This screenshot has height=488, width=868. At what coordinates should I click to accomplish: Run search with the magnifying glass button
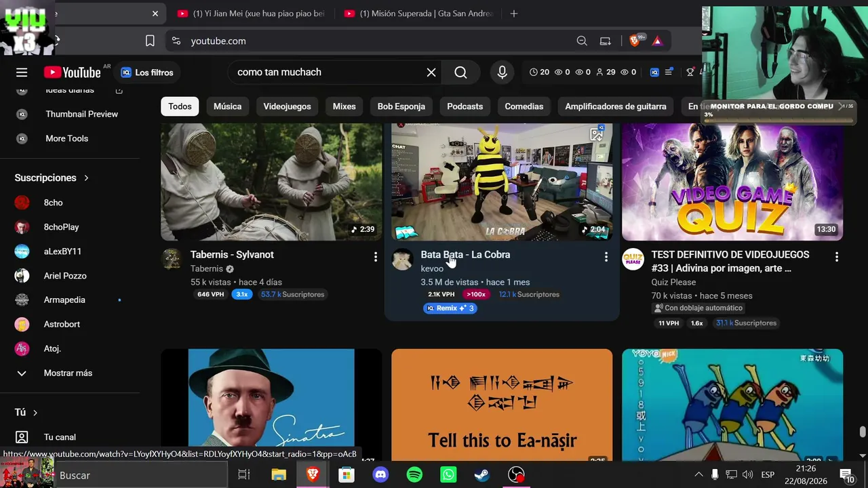pos(460,73)
